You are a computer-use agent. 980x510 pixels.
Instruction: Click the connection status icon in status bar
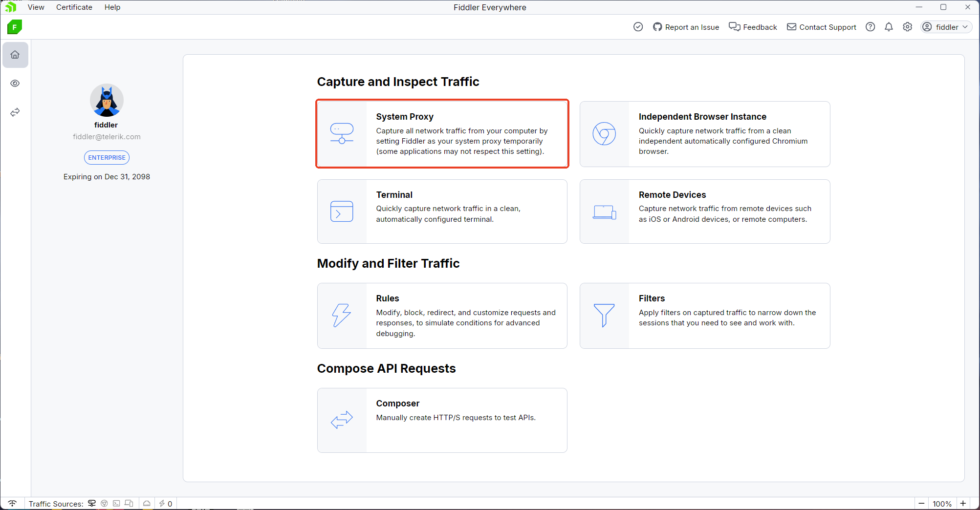[12, 503]
